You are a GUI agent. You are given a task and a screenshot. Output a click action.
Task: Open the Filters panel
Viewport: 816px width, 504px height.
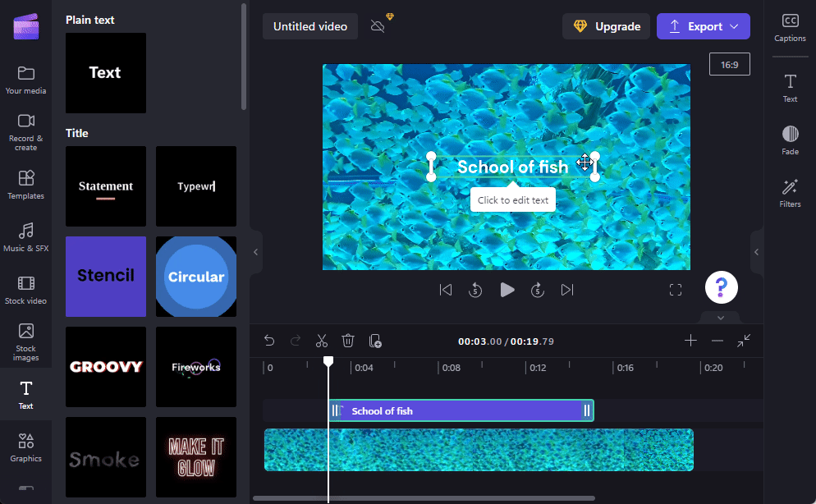click(790, 194)
